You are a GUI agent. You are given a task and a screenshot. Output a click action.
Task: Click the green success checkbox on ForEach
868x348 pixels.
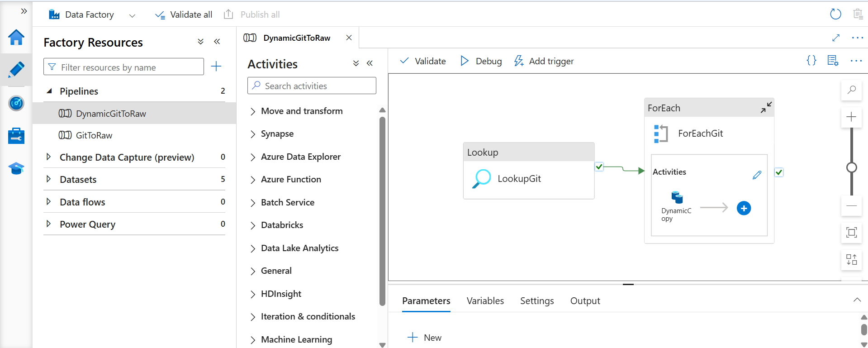click(x=779, y=172)
